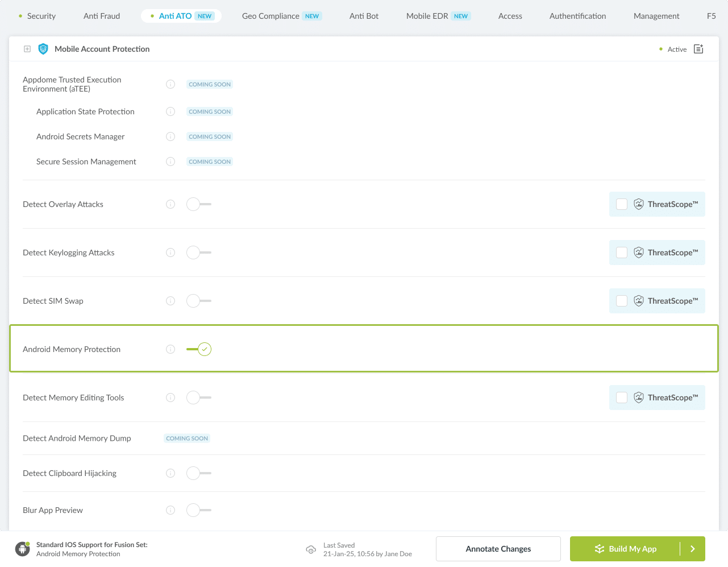Click info icon for Detect SIM Swap

pos(170,301)
